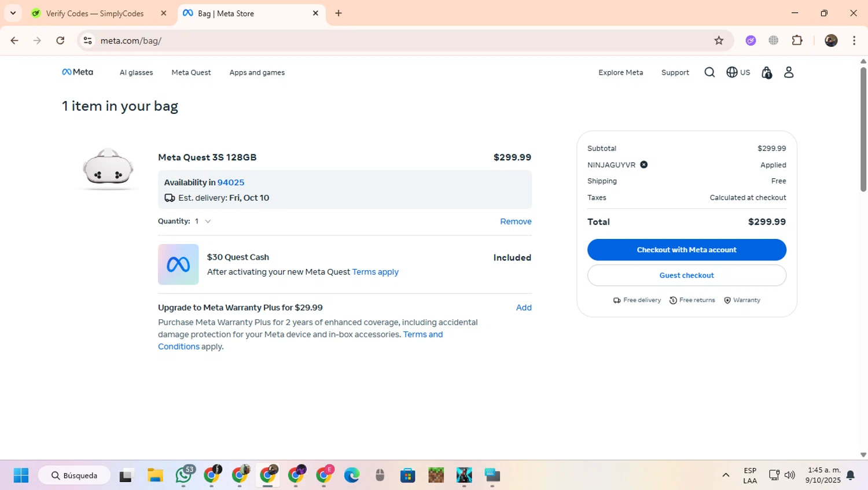
Task: Open the tab search dropdown arrow
Action: pos(13,13)
